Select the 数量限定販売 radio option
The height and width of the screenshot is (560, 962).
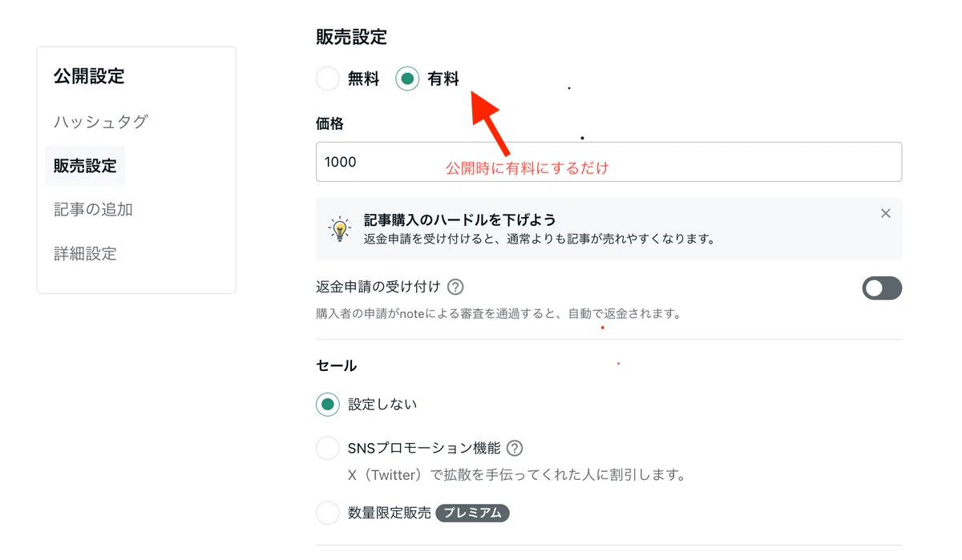pos(328,513)
